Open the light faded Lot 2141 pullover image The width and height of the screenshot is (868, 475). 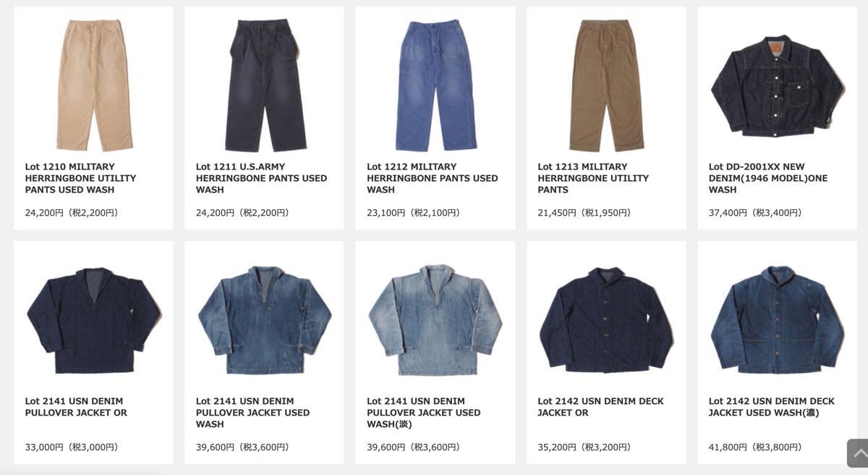(435, 319)
